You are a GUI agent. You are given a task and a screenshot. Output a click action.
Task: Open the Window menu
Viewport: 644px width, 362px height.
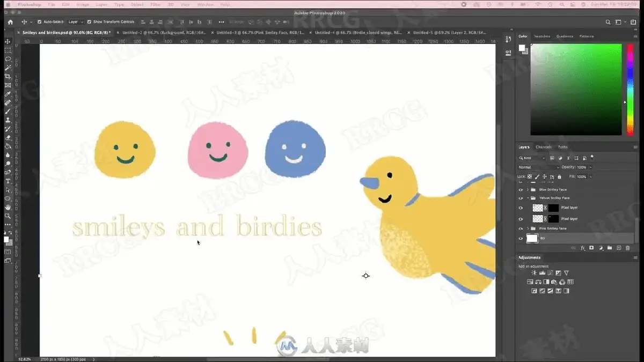point(205,4)
